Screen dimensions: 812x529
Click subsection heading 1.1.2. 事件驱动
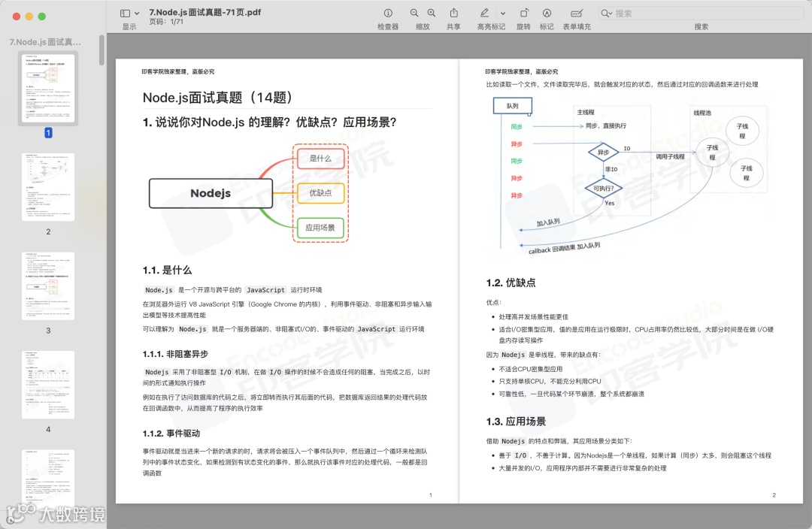171,434
